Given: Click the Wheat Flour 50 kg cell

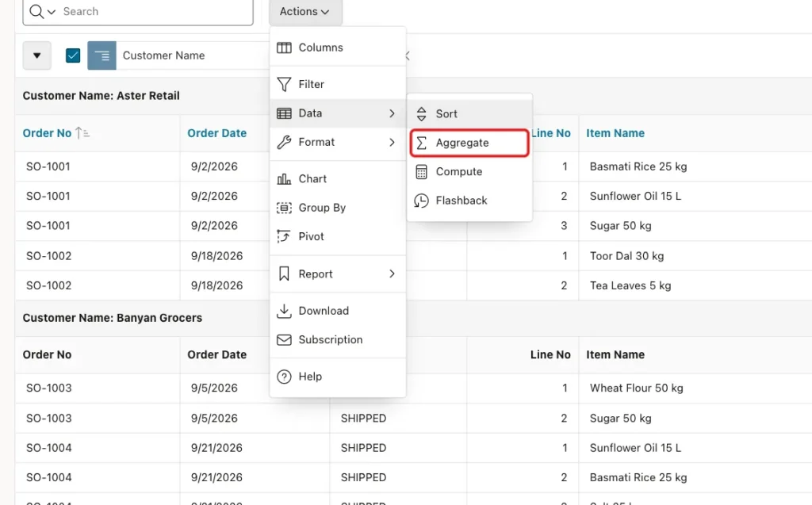Looking at the screenshot, I should click(x=637, y=388).
